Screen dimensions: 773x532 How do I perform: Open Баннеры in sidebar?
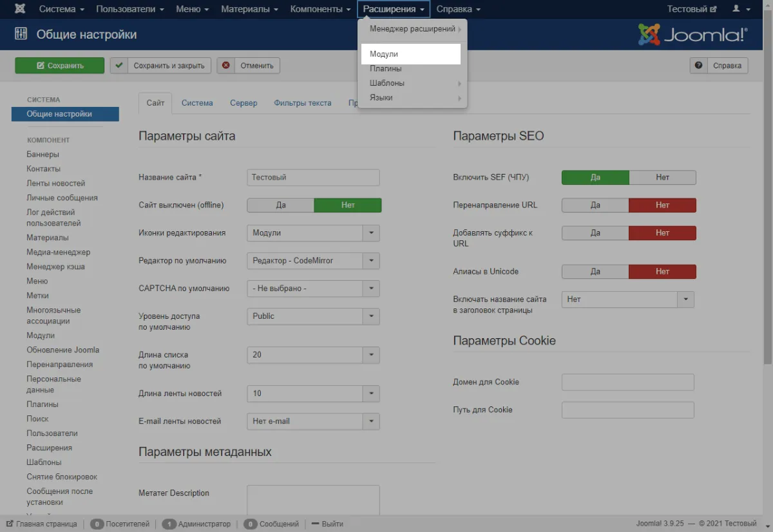click(43, 155)
